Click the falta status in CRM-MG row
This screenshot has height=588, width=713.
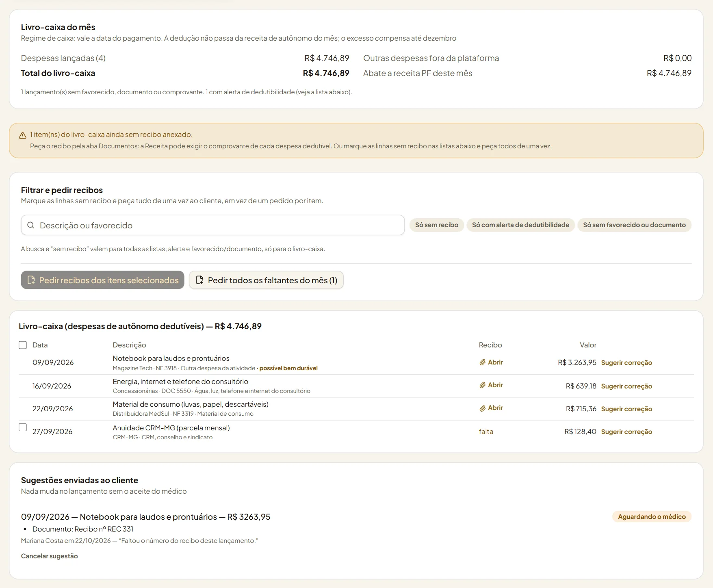[486, 432]
